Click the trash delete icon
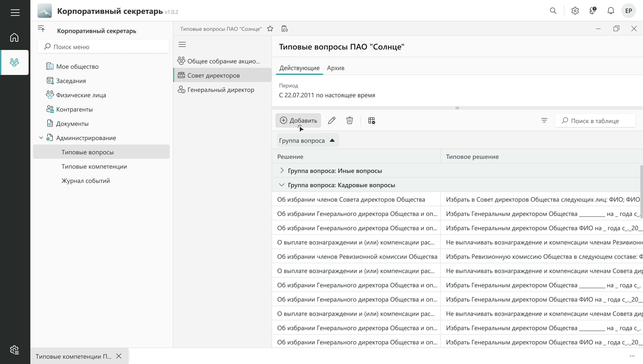The width and height of the screenshot is (643, 364). [x=350, y=120]
